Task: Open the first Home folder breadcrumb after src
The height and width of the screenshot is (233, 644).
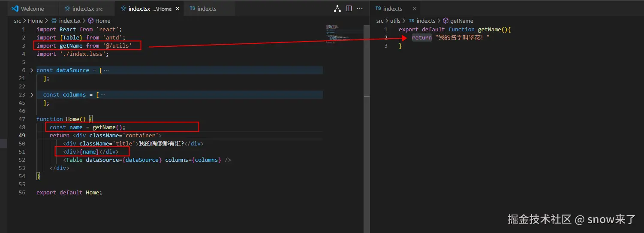Action: point(36,21)
